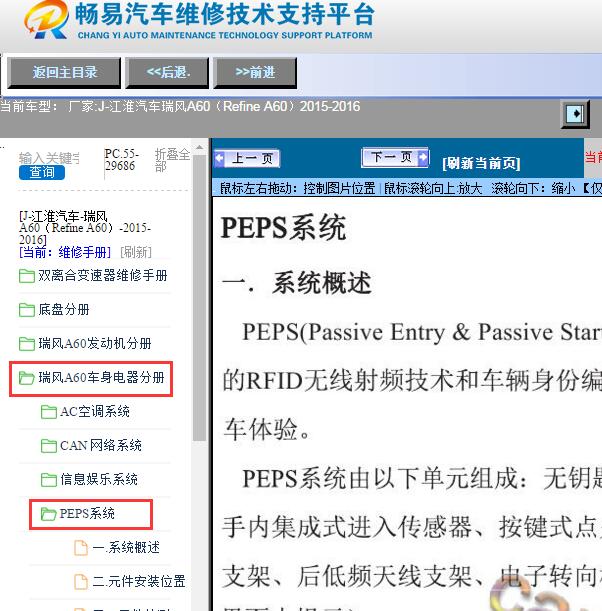The width and height of the screenshot is (602, 611).
Task: Click the 当前车型 vehicle info line
Action: pyautogui.click(x=180, y=106)
